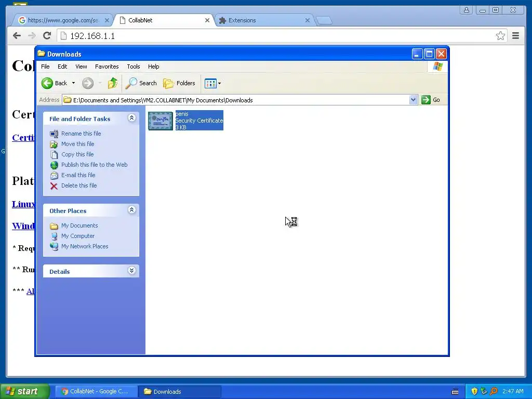Image resolution: width=532 pixels, height=399 pixels.
Task: Expand the address bar dropdown arrow
Action: point(413,100)
